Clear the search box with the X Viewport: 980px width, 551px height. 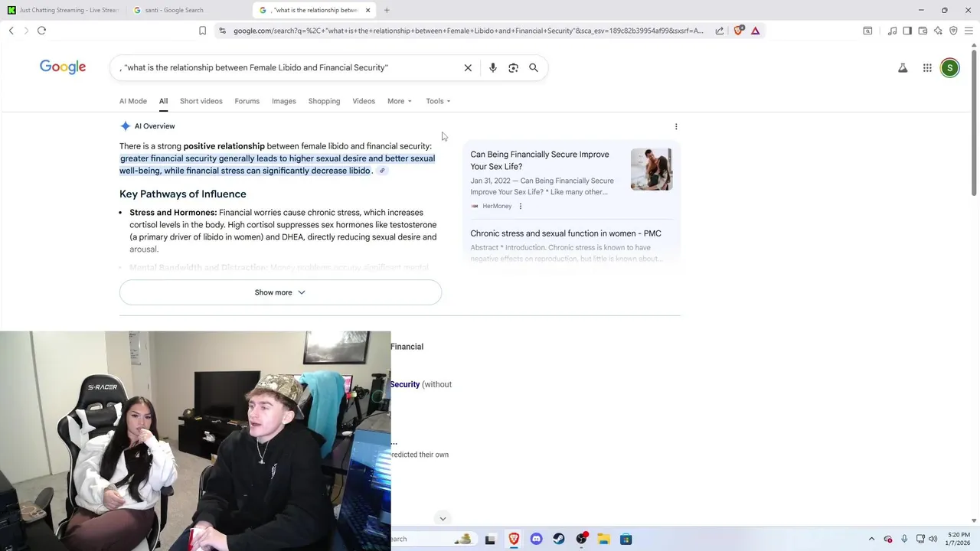468,67
